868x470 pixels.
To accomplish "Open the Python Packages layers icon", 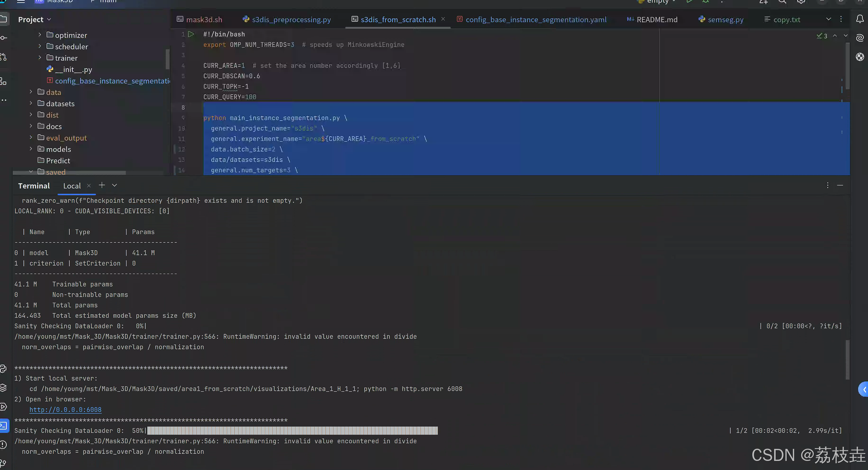I will (x=4, y=387).
